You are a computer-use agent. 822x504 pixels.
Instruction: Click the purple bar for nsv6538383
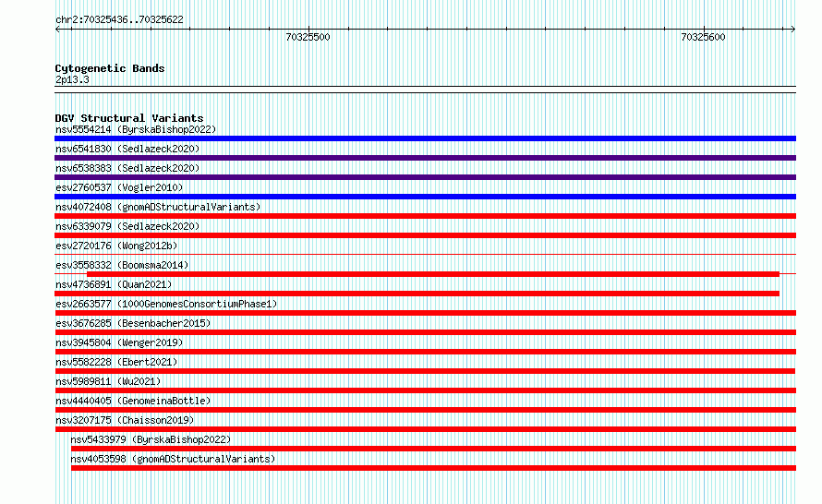coord(425,177)
